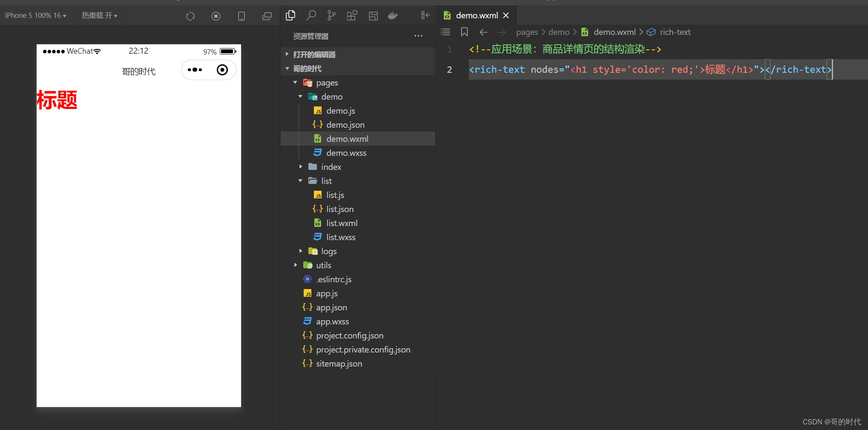Click the demo breadcrumb segment
The height and width of the screenshot is (430, 868).
pos(559,32)
